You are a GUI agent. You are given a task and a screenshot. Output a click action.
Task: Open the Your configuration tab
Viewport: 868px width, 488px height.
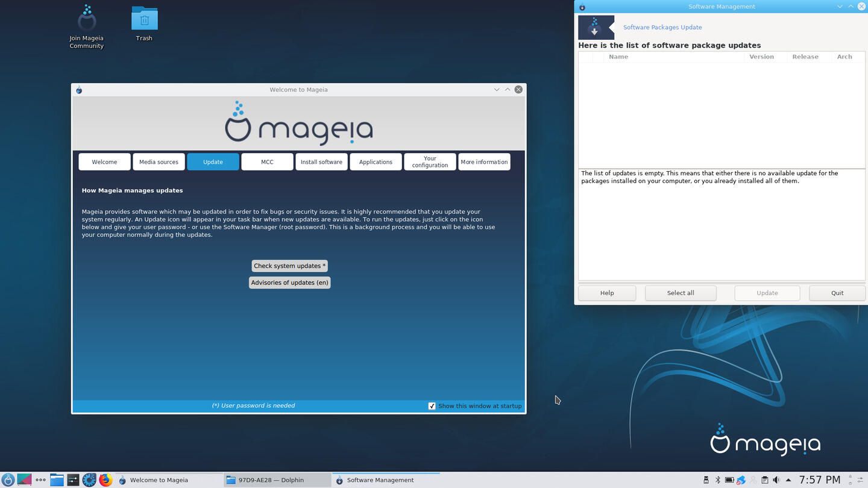coord(430,162)
